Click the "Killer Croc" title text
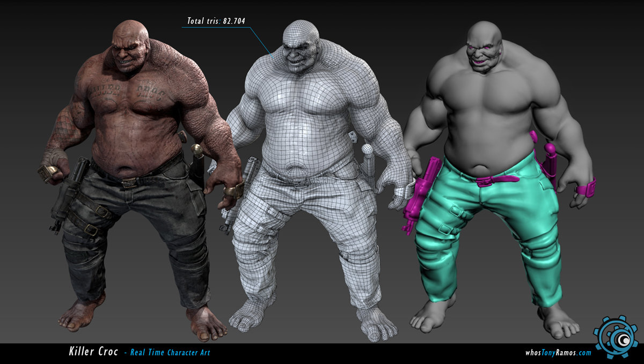 point(93,352)
